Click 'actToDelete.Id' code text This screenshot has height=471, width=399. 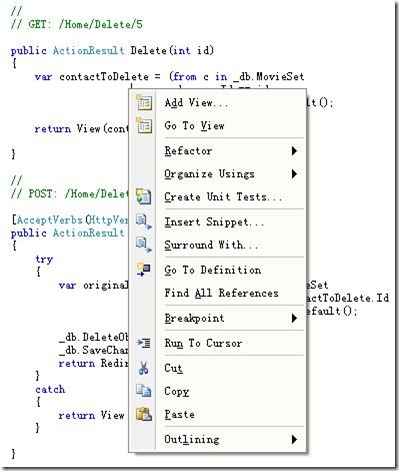pyautogui.click(x=348, y=298)
